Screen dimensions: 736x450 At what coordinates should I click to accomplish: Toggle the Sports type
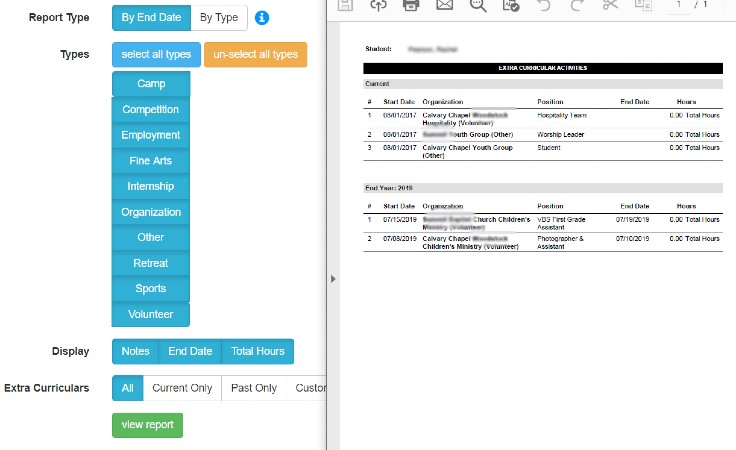point(151,289)
